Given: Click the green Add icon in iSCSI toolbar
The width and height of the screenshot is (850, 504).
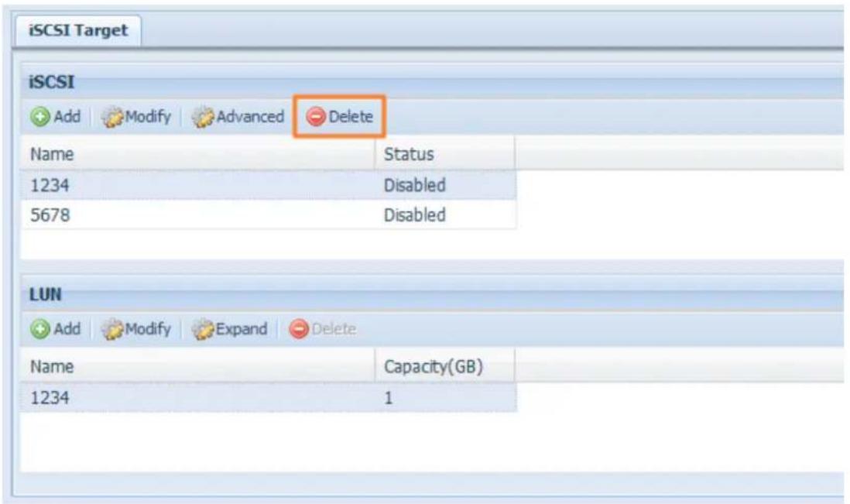Looking at the screenshot, I should pyautogui.click(x=39, y=117).
